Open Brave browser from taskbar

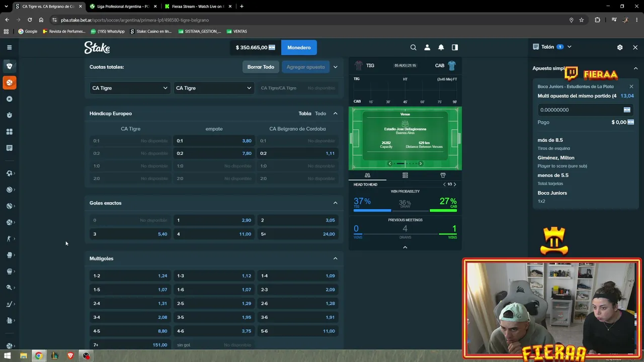pos(70,356)
